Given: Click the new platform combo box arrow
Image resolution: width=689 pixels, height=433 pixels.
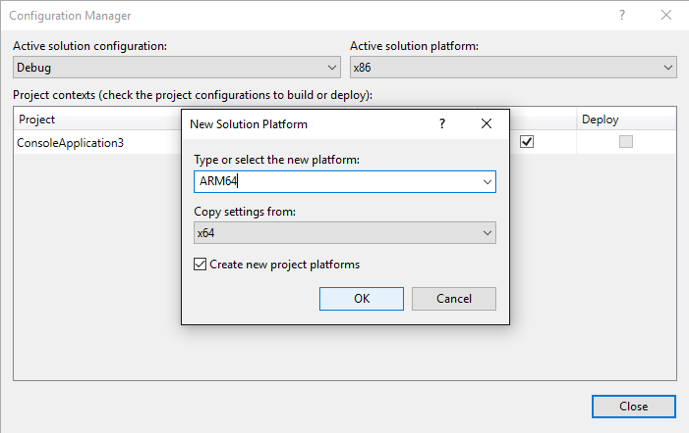Looking at the screenshot, I should (487, 182).
